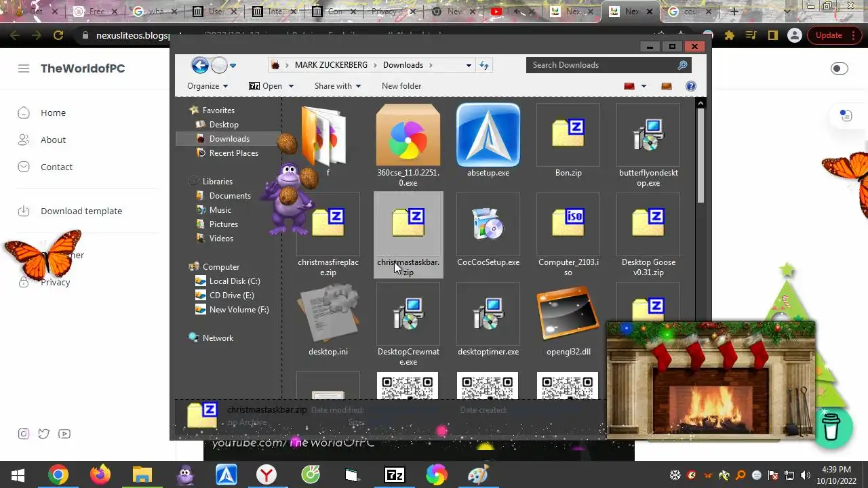Expand the address bar history dropdown
Viewport: 868px width, 488px height.
point(469,65)
